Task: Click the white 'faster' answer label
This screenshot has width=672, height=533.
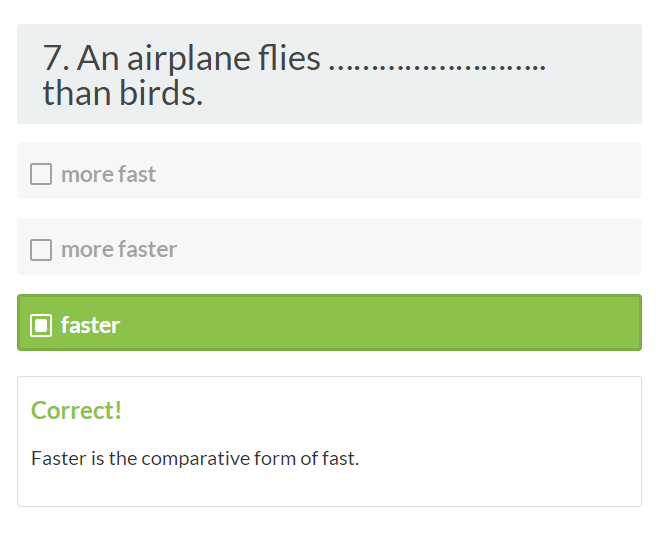Action: [90, 325]
